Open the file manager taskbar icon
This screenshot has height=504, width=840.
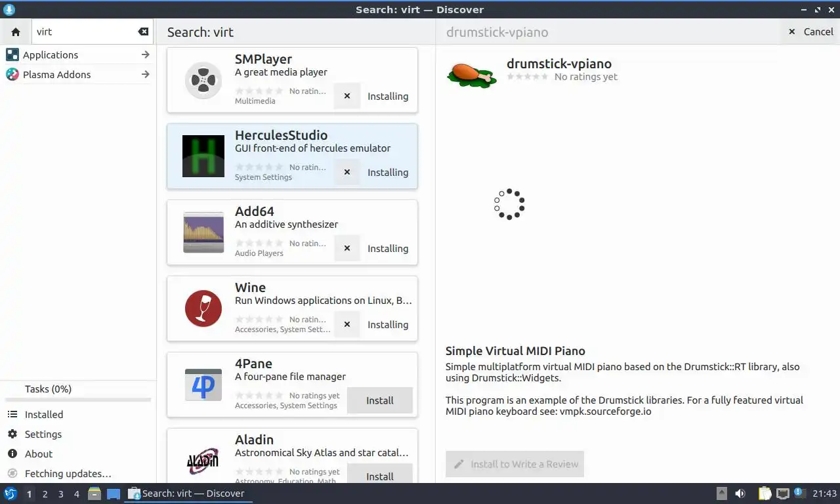point(94,493)
